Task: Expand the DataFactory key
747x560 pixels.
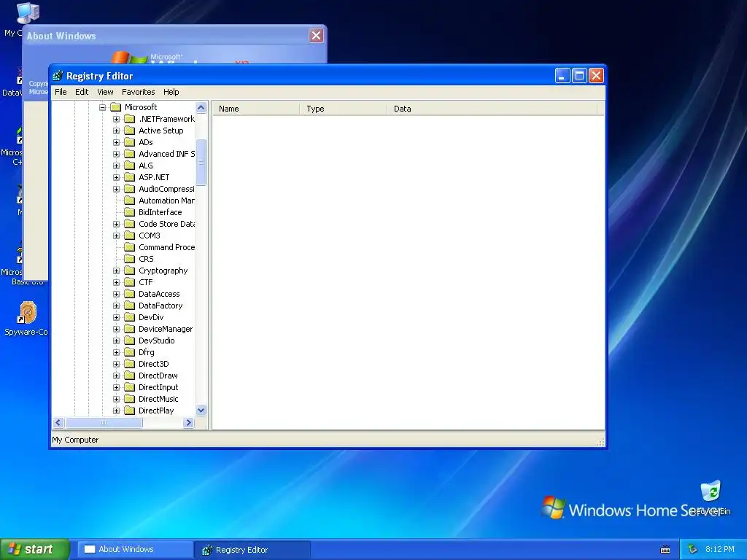Action: tap(116, 306)
